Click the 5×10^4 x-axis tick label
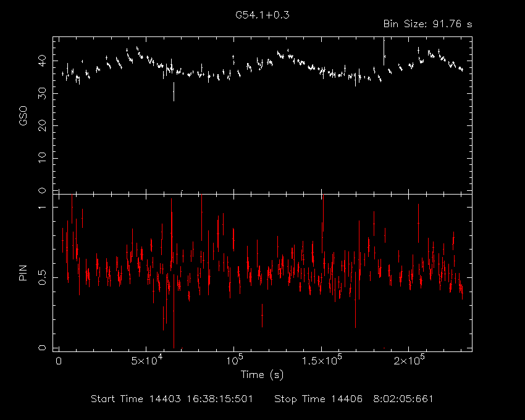The image size is (525, 420). coord(146,360)
